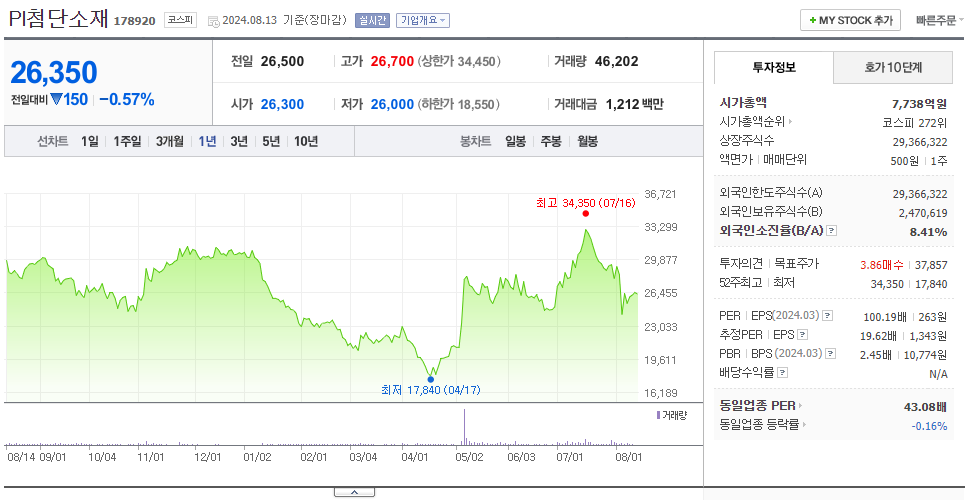Click the 외국인보유주식수(B) 2,470,619 value
Viewport: 968px width, 500px height.
point(923,213)
